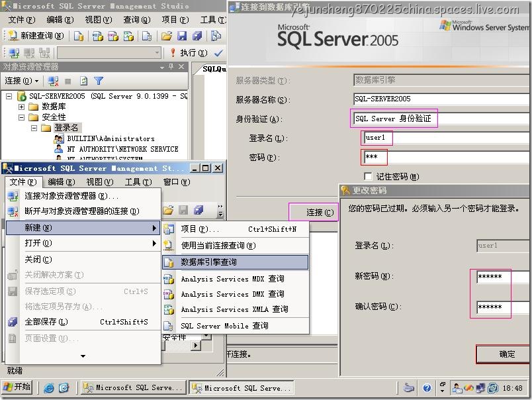This screenshot has width=532, height=400.
Task: Collapse the Security (安全性) folder
Action: click(x=21, y=117)
